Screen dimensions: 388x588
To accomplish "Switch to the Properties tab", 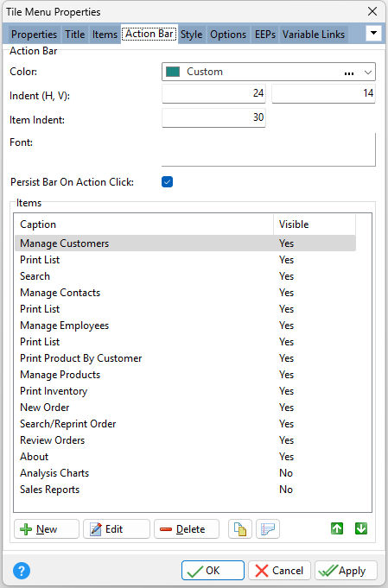I will 34,35.
